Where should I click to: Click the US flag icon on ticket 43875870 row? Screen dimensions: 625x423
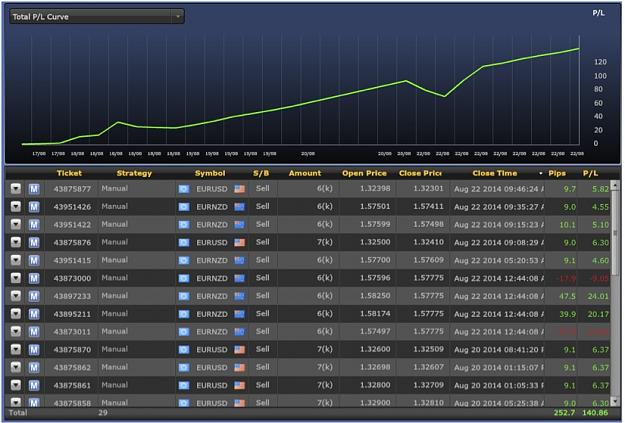tap(239, 349)
